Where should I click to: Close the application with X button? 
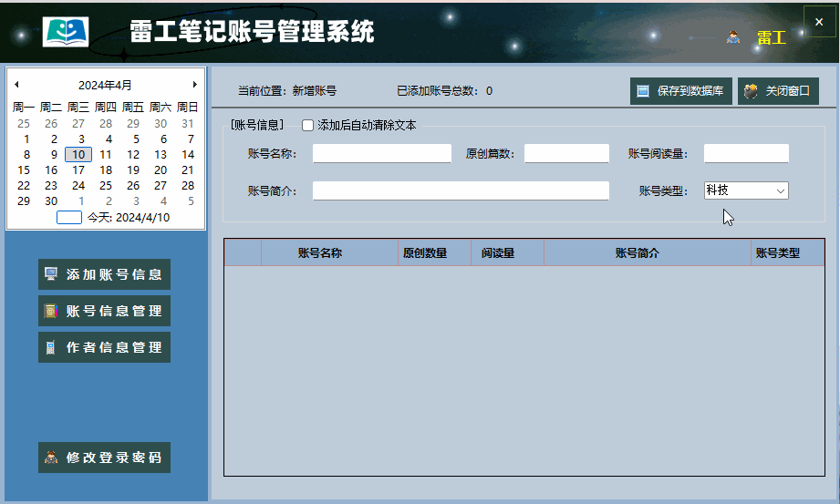[x=819, y=22]
